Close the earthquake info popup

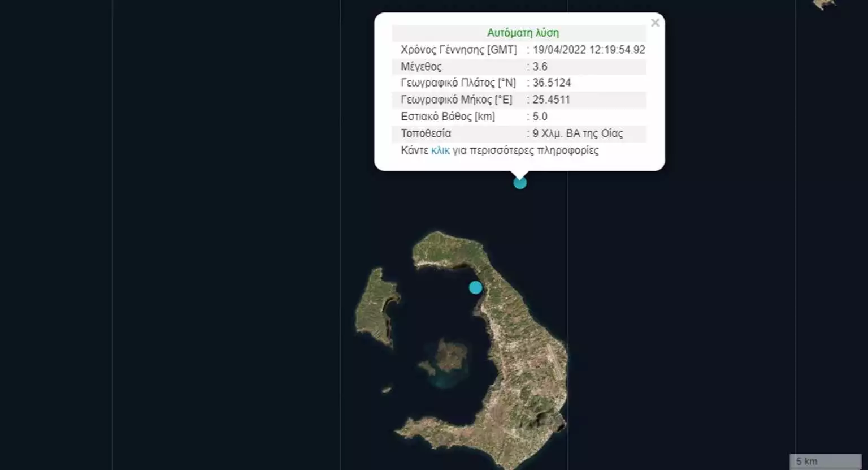655,23
